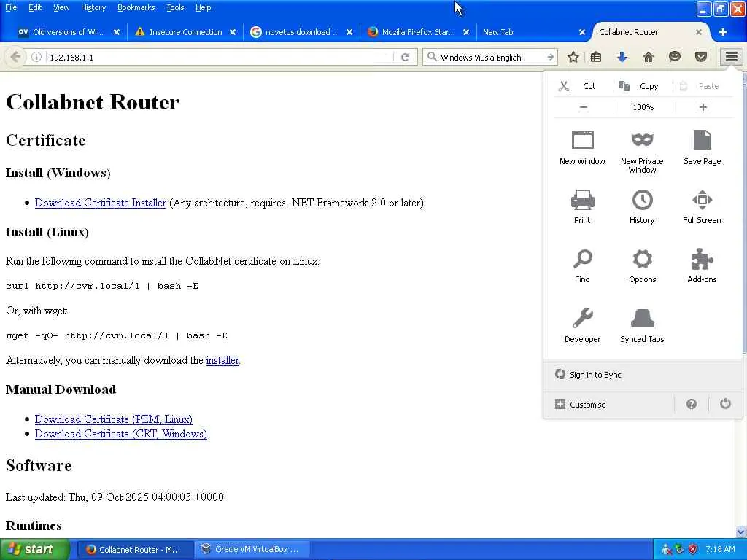Show bookmarks list icon
The width and height of the screenshot is (747, 560).
[x=595, y=57]
